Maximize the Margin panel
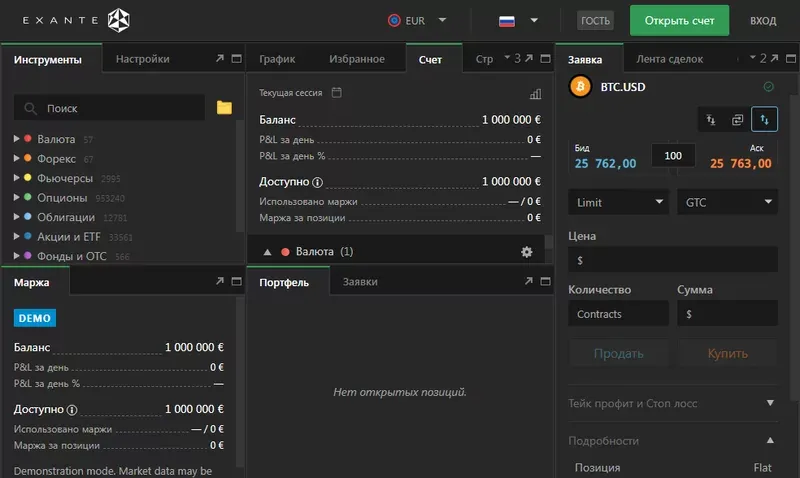800x478 pixels. [236, 281]
